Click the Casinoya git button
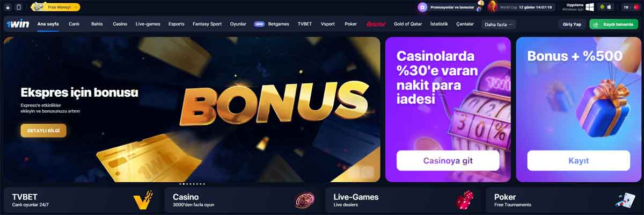Viewport: 644px width, 215px height. click(x=448, y=160)
